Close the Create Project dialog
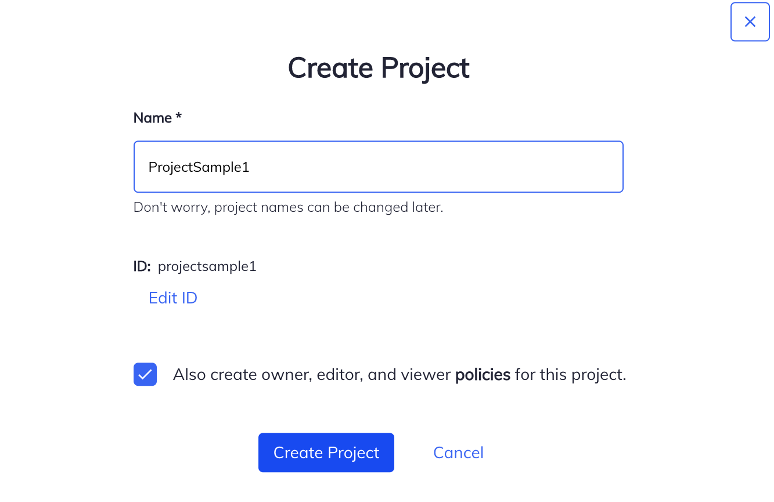 point(750,22)
